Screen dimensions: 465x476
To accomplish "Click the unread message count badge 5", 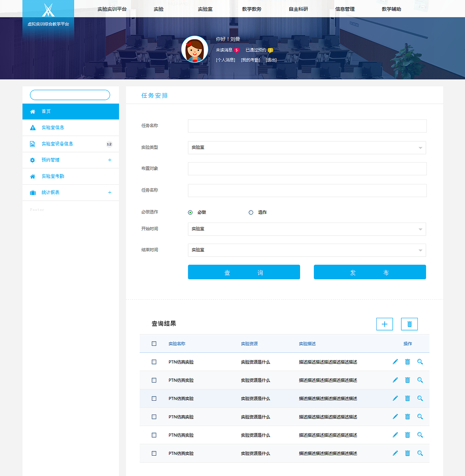I will point(236,50).
